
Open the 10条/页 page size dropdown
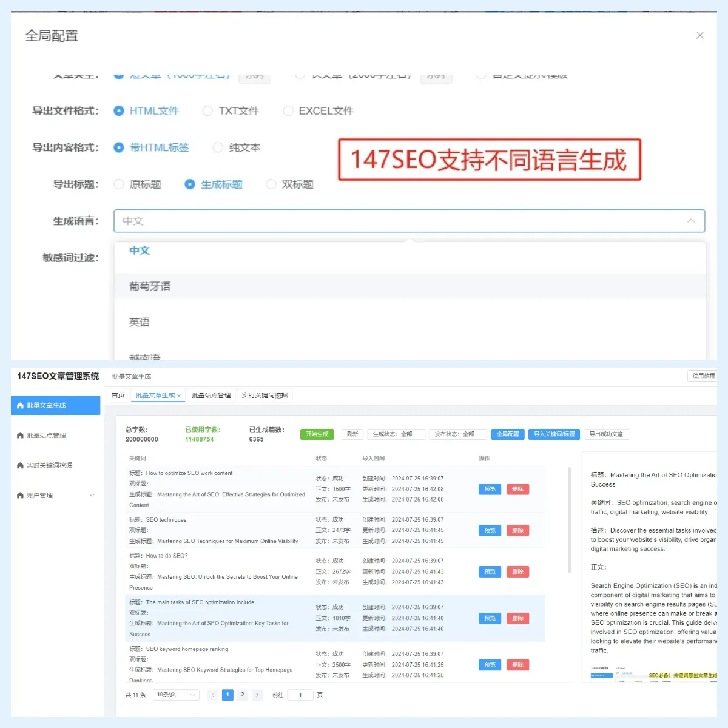175,695
